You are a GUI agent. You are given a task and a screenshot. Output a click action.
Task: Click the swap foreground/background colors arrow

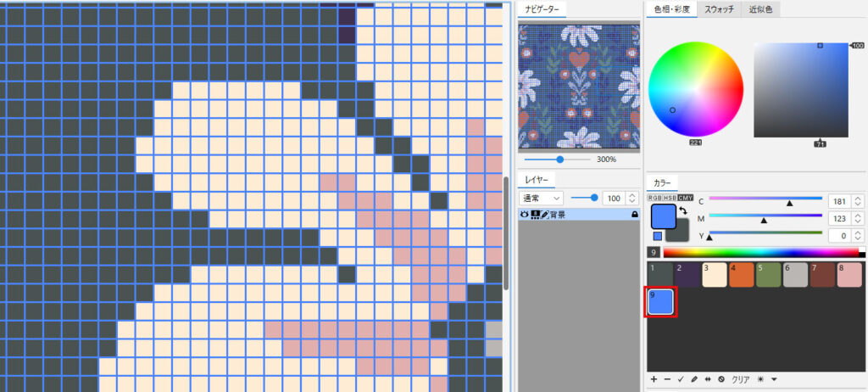click(682, 210)
